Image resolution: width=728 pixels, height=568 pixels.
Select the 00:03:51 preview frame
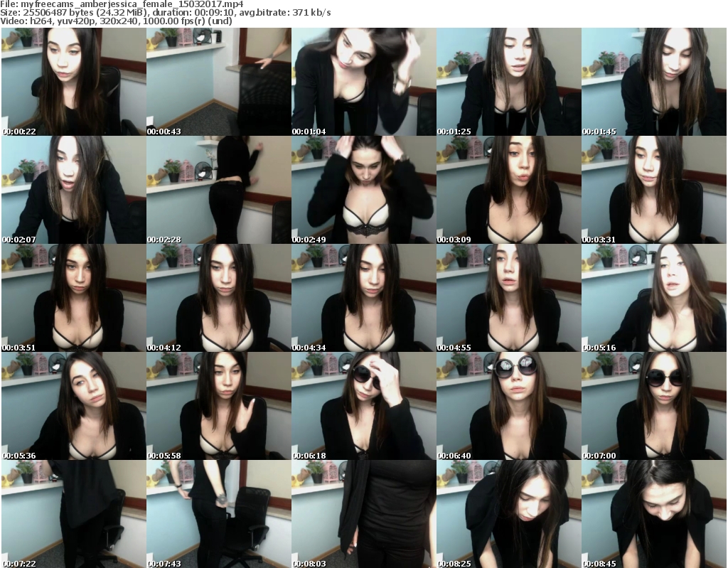click(74, 298)
